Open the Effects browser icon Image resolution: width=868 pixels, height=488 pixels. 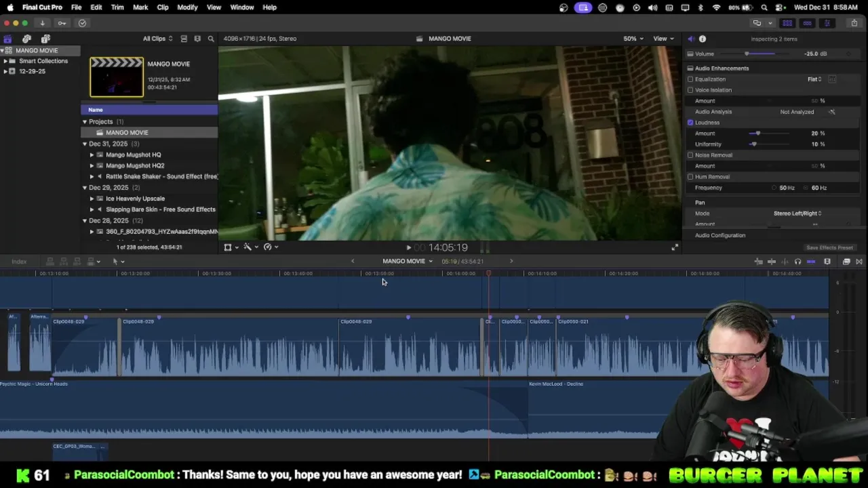(846, 262)
